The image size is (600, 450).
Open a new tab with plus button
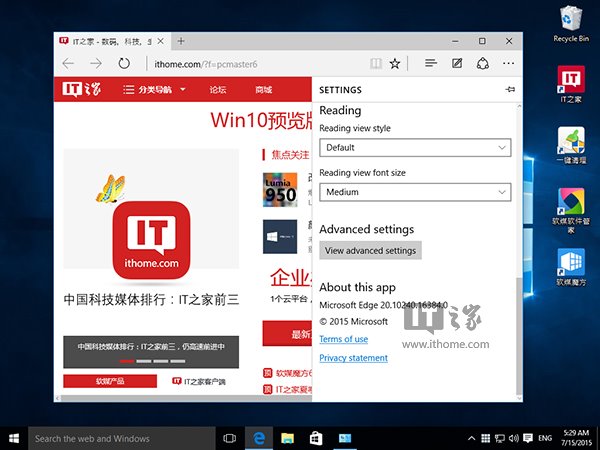coord(181,41)
